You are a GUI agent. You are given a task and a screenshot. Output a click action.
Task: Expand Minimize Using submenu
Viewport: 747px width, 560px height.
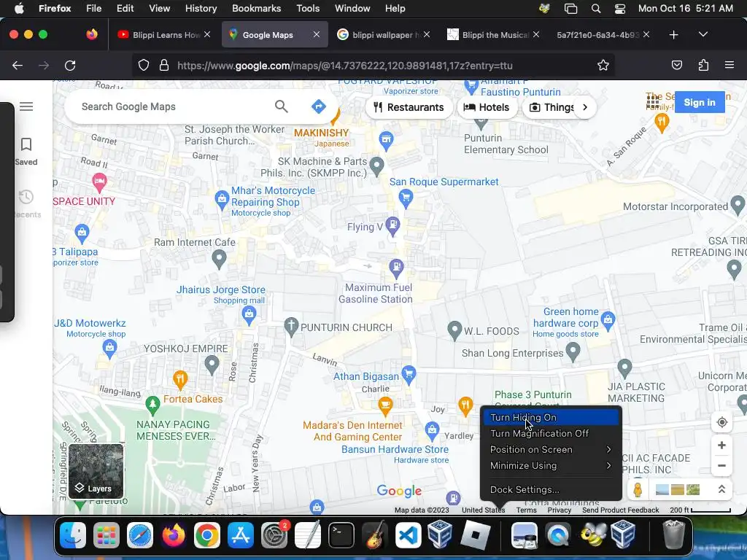click(x=551, y=466)
